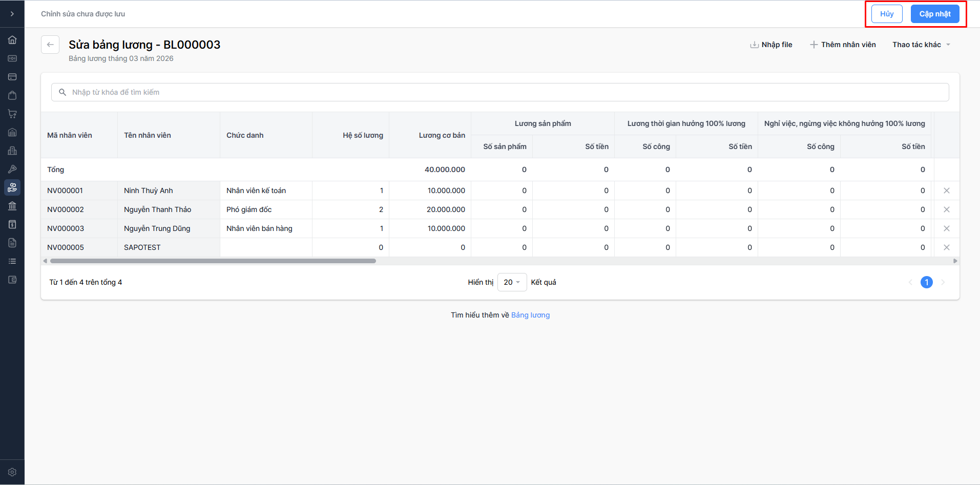Remove SAPOTEST row using the X icon
The height and width of the screenshot is (485, 980).
coord(946,247)
